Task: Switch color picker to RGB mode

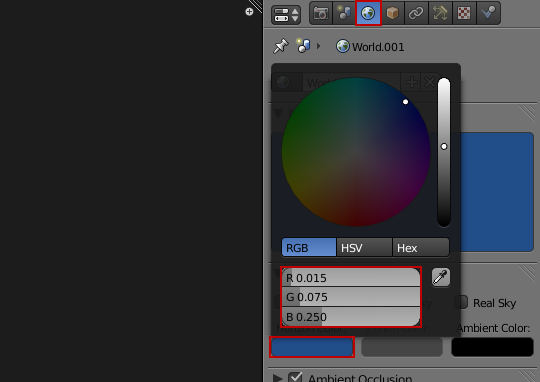Action: tap(309, 247)
